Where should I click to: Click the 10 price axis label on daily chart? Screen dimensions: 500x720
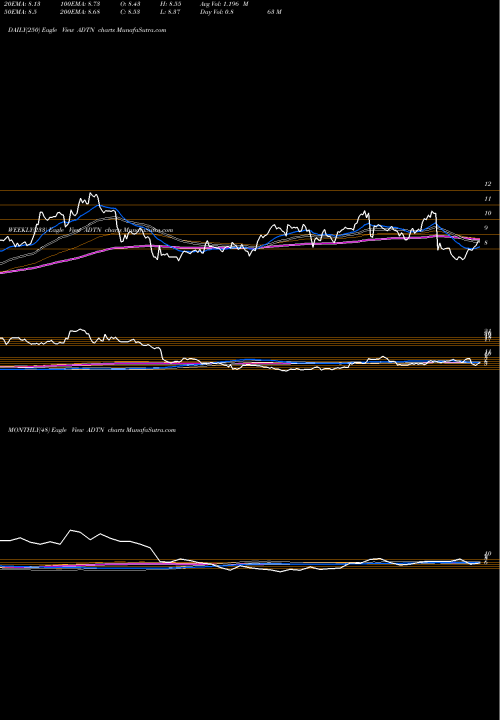tap(488, 213)
